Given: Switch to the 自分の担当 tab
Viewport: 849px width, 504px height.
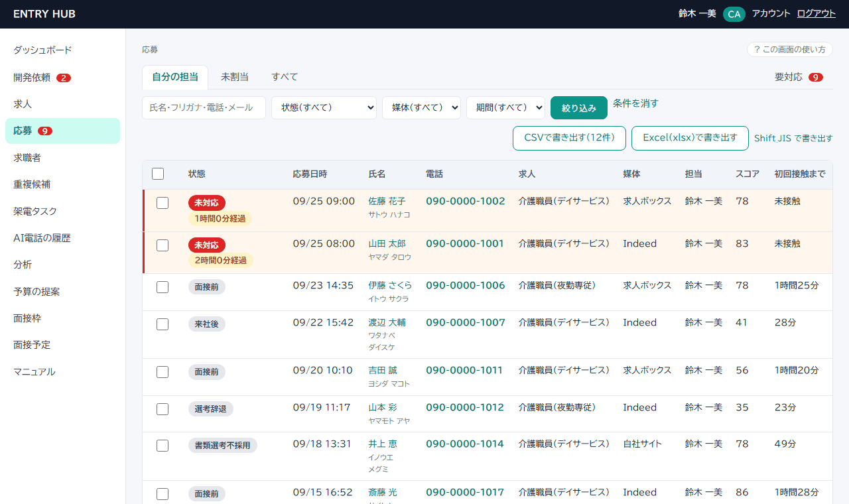Looking at the screenshot, I should coord(175,77).
